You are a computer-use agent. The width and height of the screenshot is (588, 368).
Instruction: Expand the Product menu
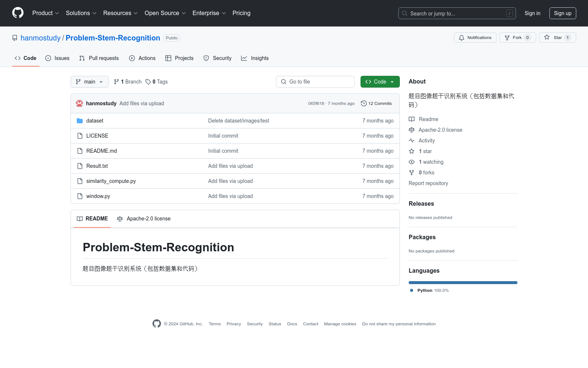coord(46,13)
